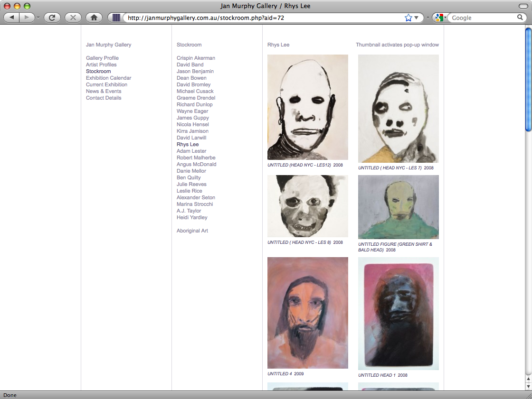This screenshot has width=532, height=399.
Task: Open David Larwill's stockroom
Action: click(191, 138)
